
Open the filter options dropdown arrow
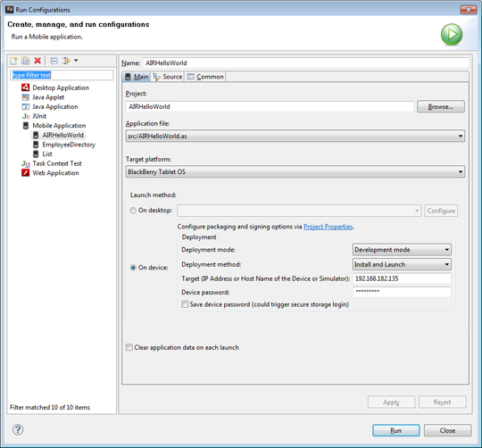tap(76, 61)
